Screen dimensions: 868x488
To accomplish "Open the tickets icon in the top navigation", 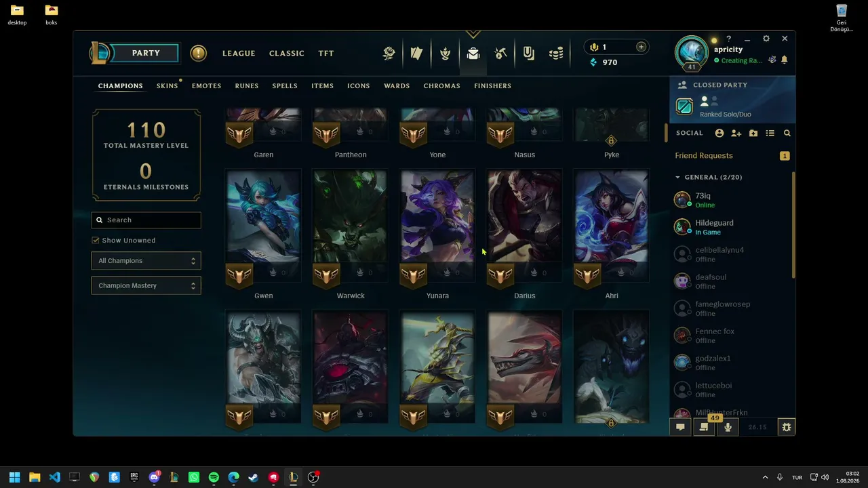I will click(x=417, y=54).
